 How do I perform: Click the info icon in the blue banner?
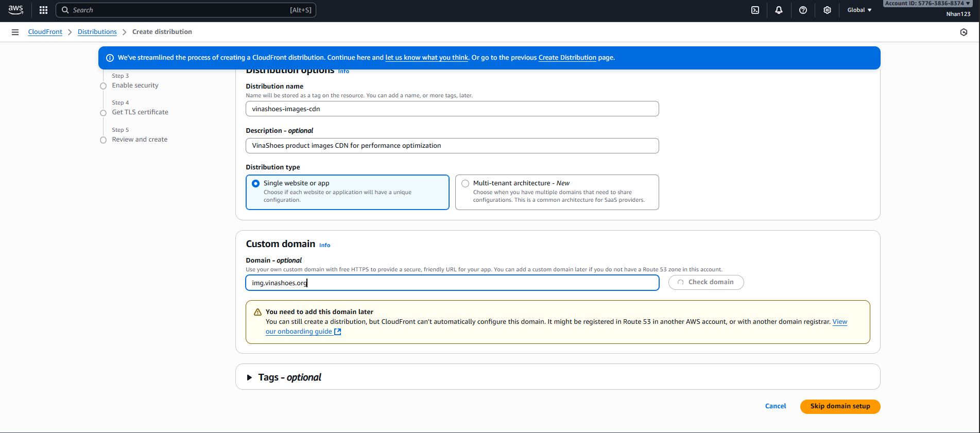(110, 58)
